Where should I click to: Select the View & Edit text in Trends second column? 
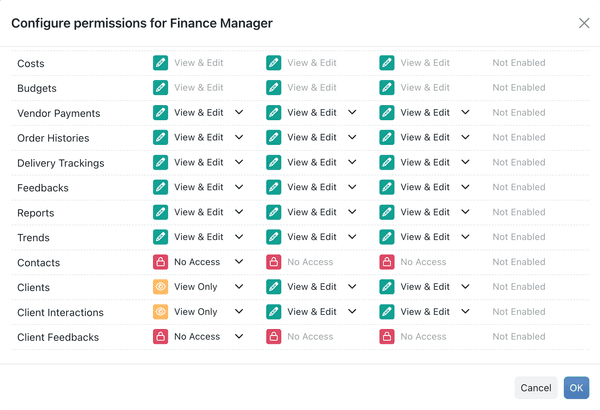pos(312,237)
